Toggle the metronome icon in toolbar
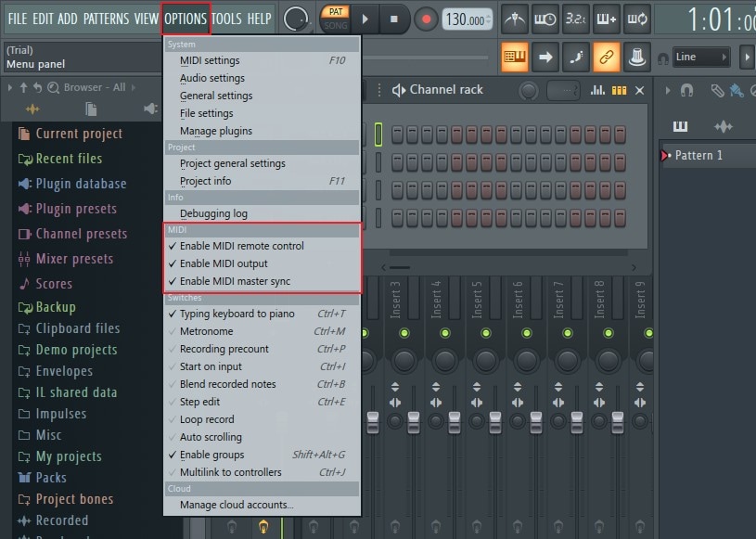 (515, 19)
